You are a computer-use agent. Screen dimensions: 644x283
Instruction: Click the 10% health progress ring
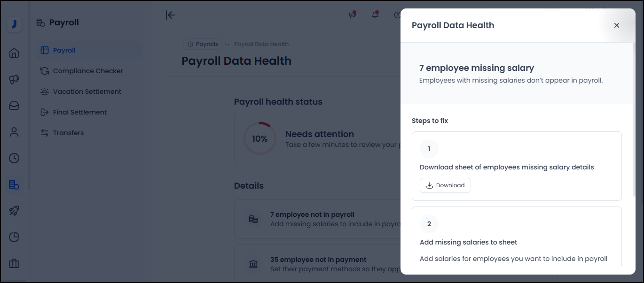(x=259, y=139)
